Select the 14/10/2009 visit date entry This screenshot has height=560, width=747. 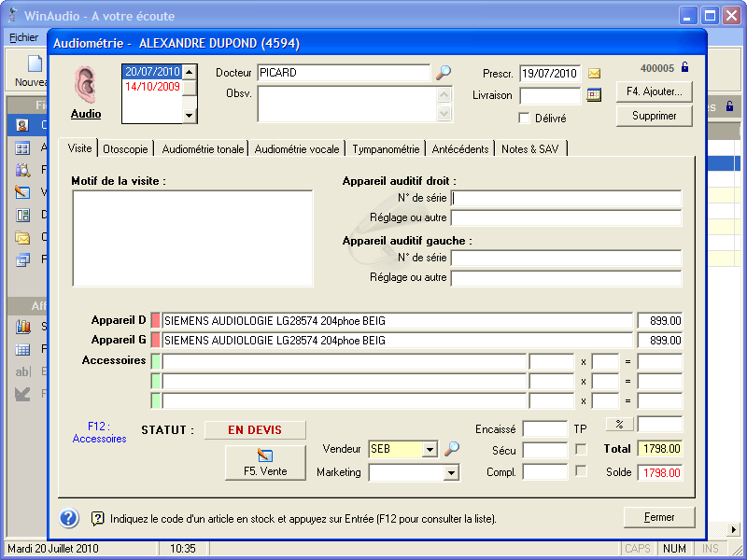[152, 86]
